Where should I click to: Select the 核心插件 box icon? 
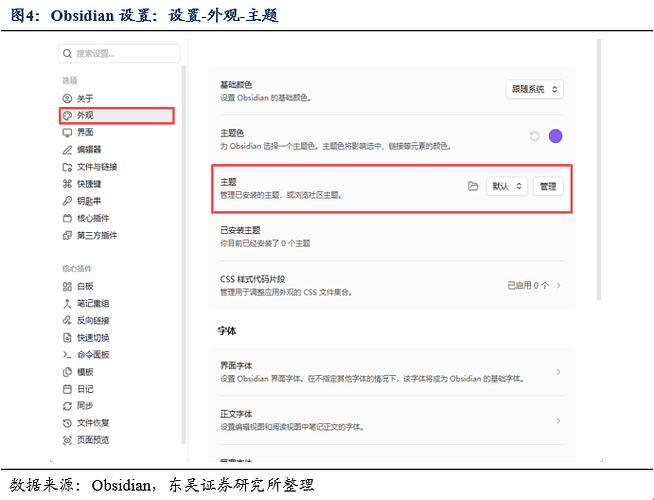[67, 218]
